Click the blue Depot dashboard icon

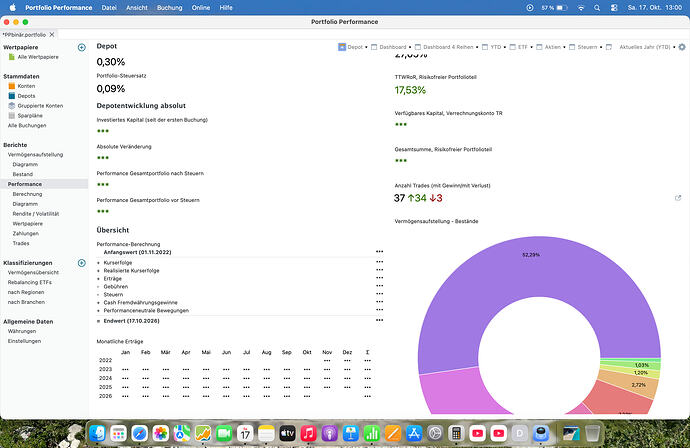pos(342,47)
